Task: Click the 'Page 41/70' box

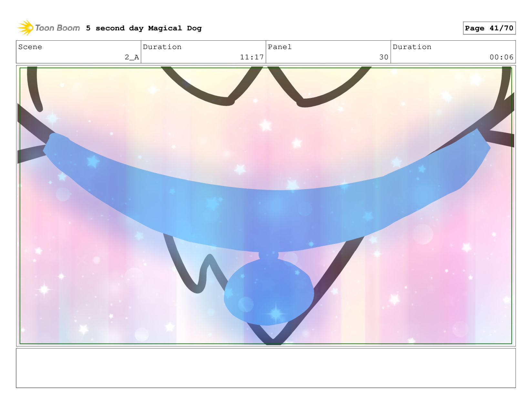Action: (489, 28)
